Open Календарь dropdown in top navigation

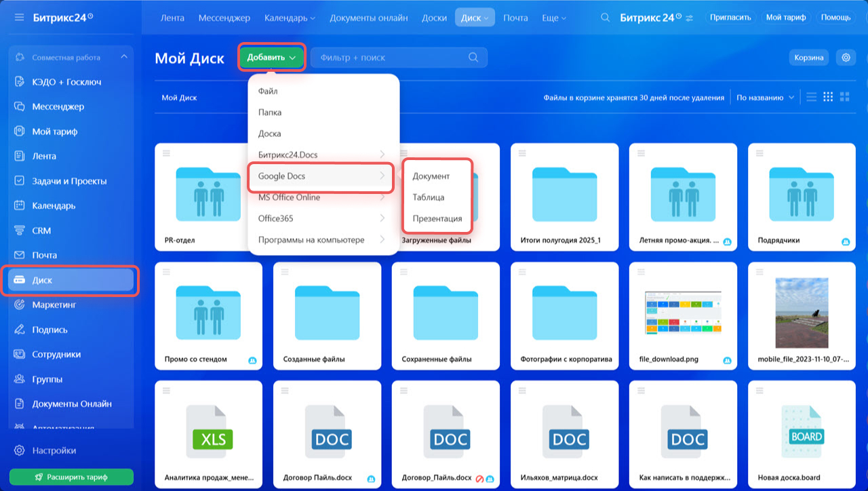point(290,18)
